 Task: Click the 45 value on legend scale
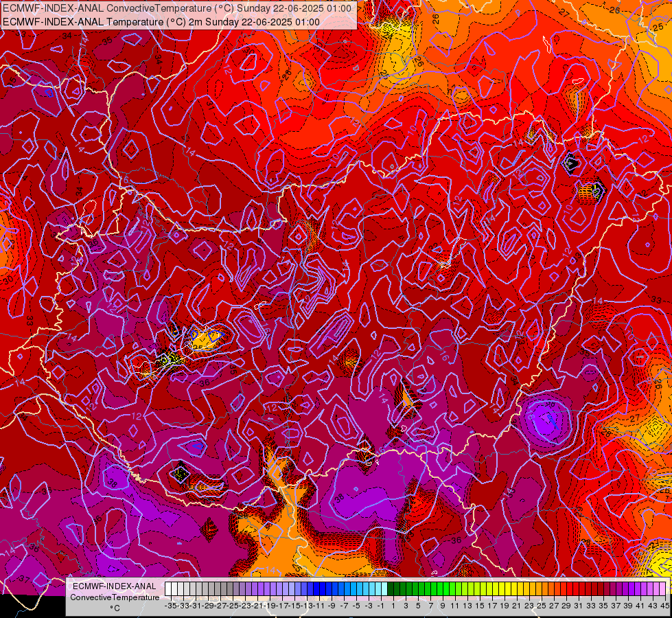point(664,606)
